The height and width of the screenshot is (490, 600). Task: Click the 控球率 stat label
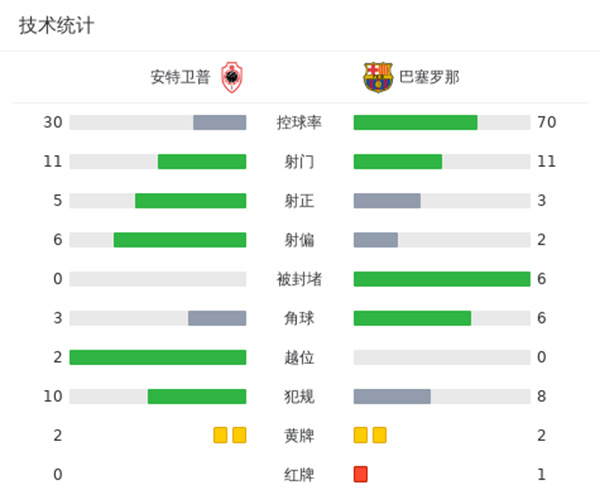(299, 123)
